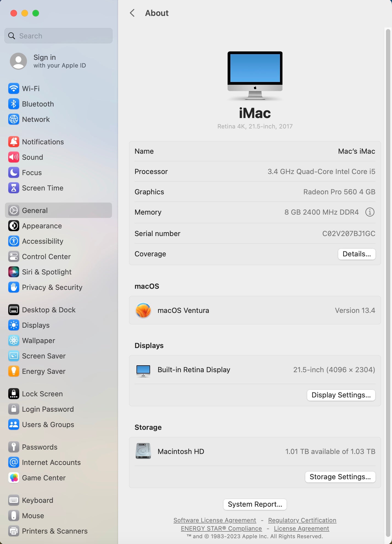This screenshot has width=392, height=544.
Task: Open Screen Time hourglass icon
Action: tap(14, 188)
